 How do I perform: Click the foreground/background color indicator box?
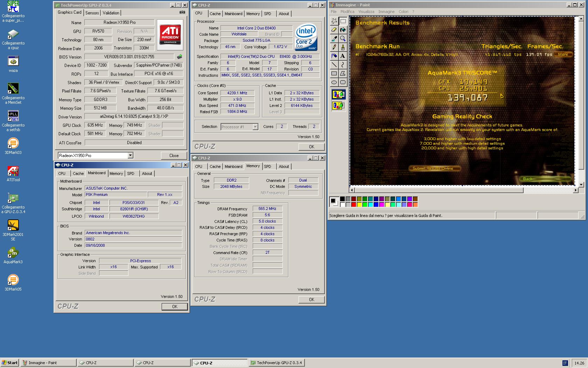[x=334, y=202]
